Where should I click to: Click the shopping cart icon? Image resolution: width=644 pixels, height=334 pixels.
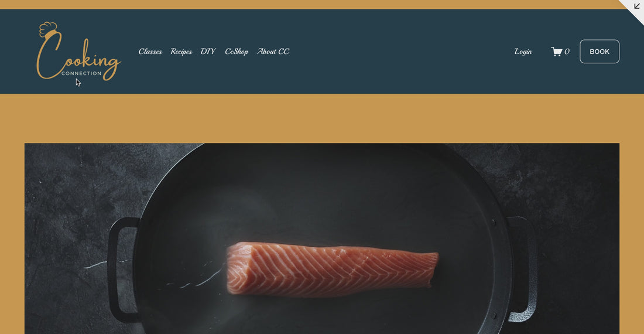pos(557,52)
